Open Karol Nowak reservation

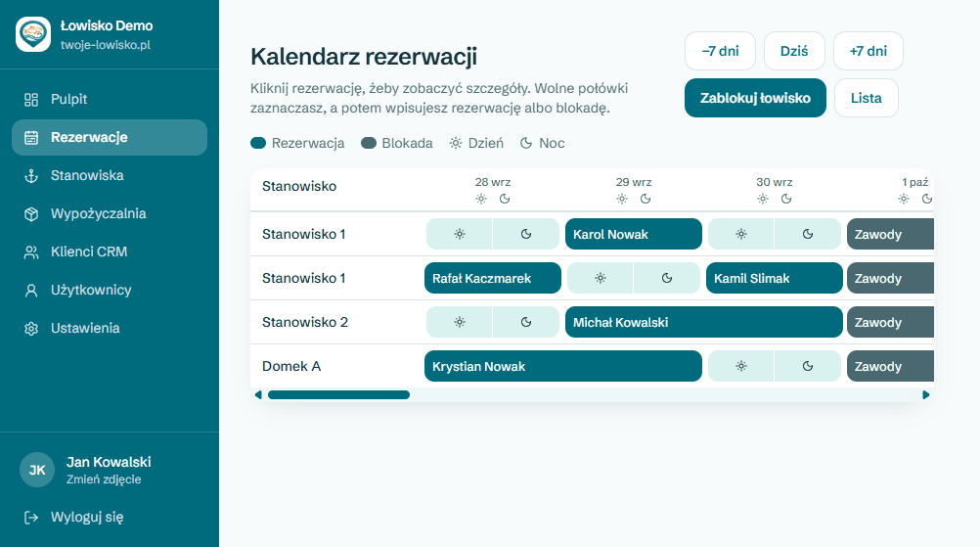[x=634, y=234]
